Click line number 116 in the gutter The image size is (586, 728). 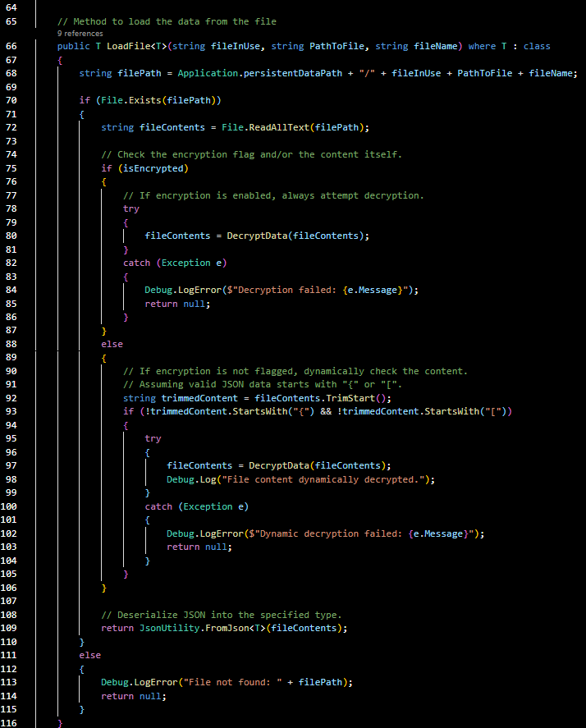(9, 723)
